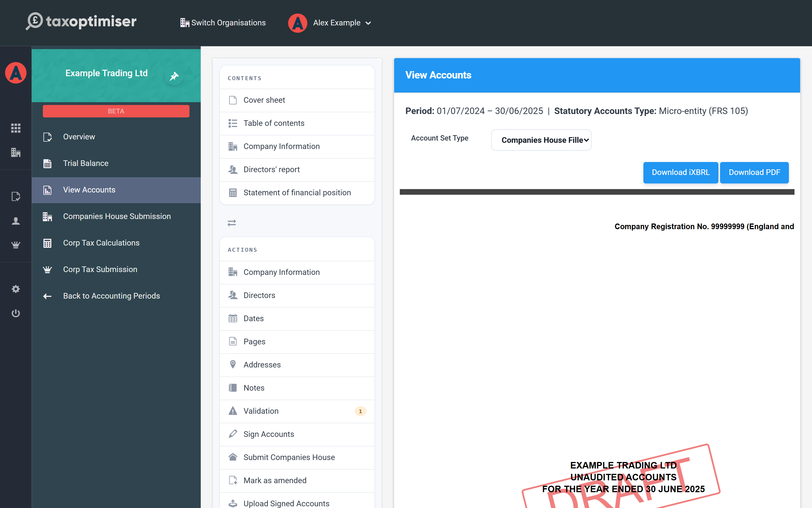
Task: Open Company Information action
Action: click(x=297, y=272)
